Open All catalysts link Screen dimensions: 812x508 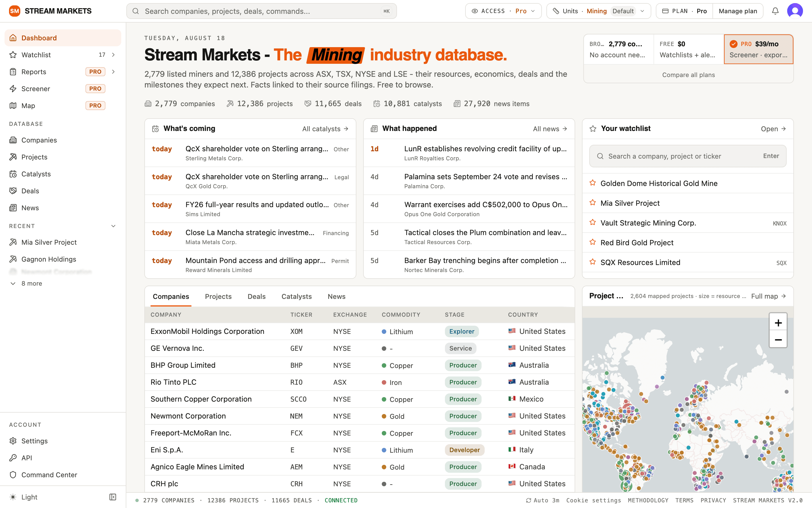pyautogui.click(x=325, y=129)
